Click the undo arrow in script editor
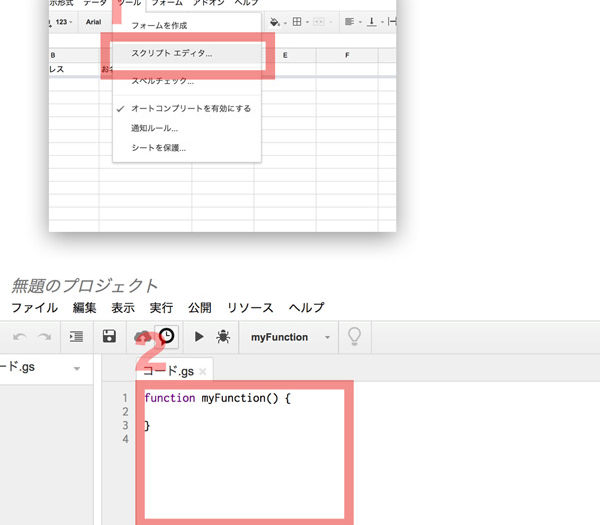 [x=20, y=337]
